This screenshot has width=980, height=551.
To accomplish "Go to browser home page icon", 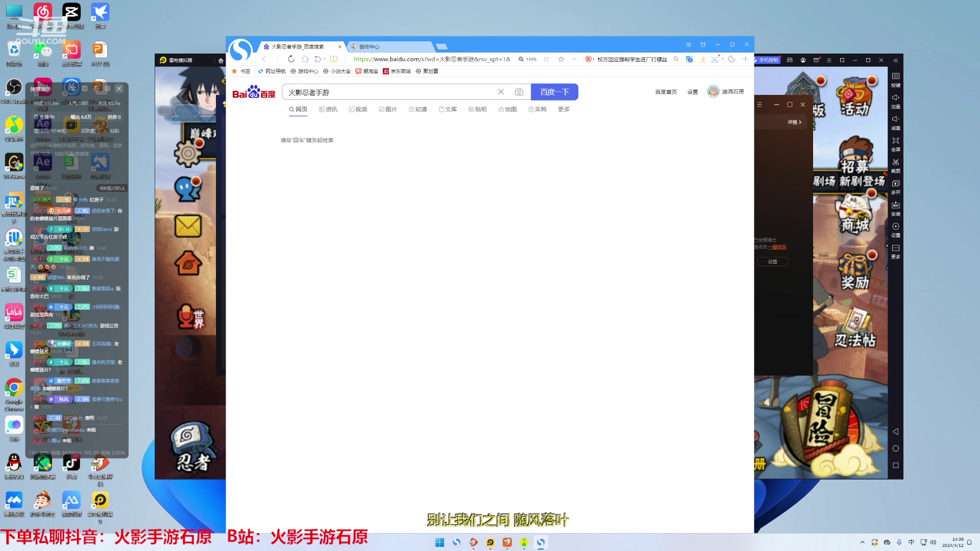I will (x=305, y=59).
